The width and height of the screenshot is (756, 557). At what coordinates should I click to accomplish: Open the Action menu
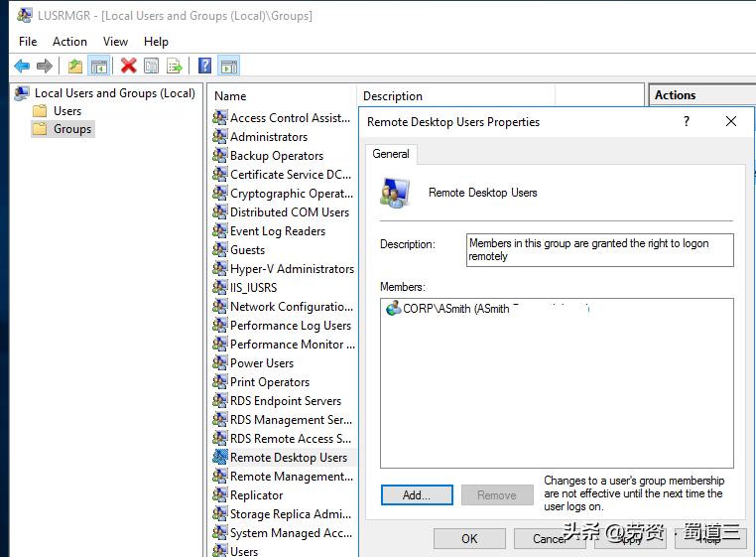(x=69, y=42)
